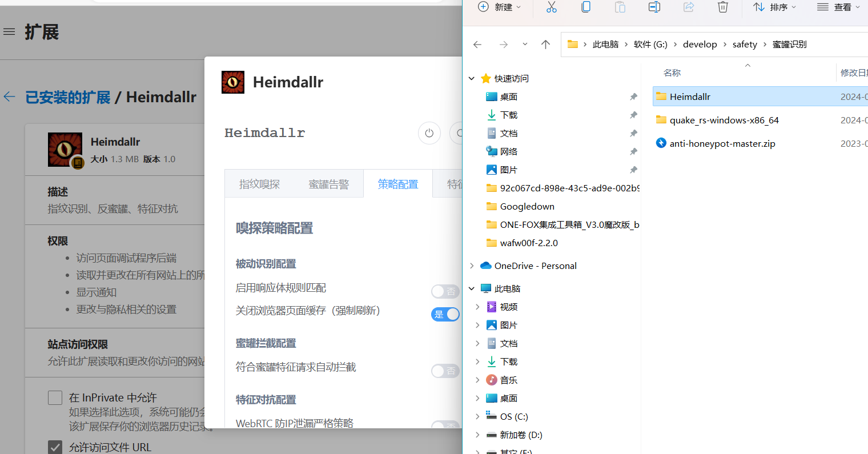Go up one folder level in Explorer
The width and height of the screenshot is (868, 454).
pos(545,45)
